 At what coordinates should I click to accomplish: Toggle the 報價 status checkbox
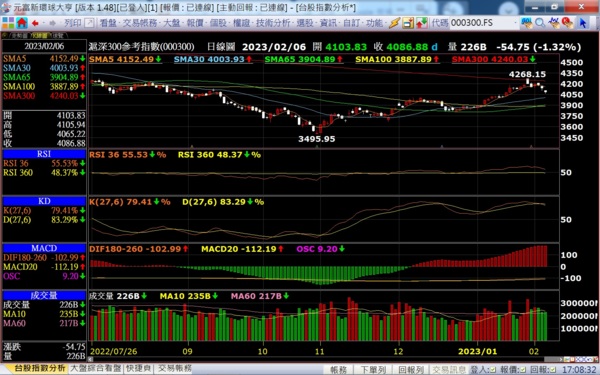523,370
